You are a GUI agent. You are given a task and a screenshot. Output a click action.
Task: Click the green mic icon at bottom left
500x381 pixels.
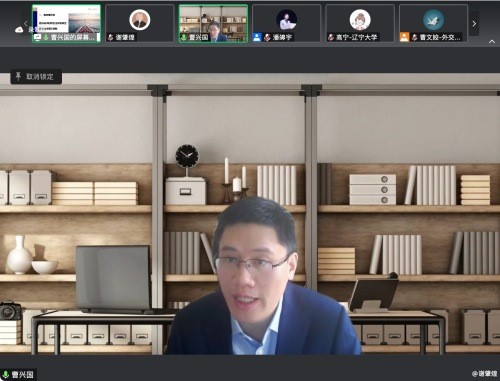(x=6, y=375)
